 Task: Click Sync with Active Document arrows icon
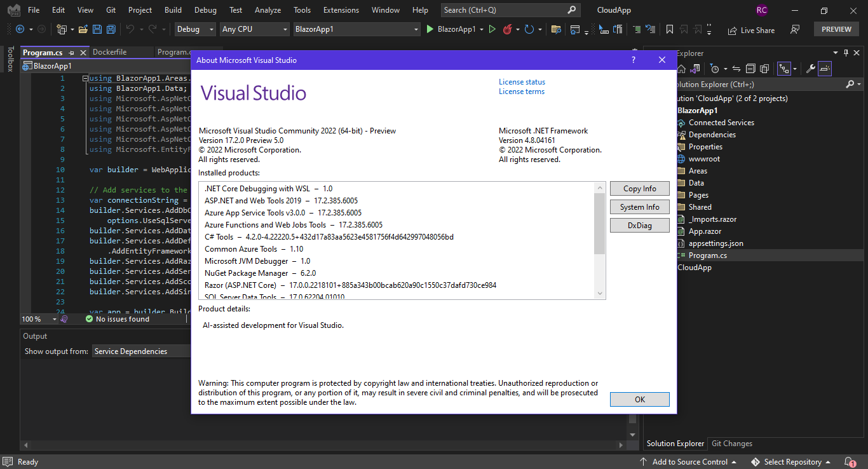pos(736,69)
